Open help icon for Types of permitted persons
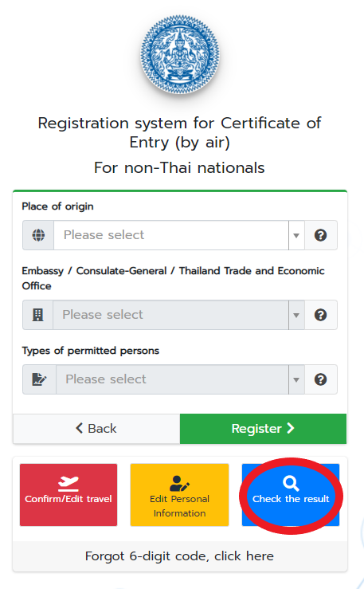Image resolution: width=364 pixels, height=589 pixels. [x=320, y=379]
